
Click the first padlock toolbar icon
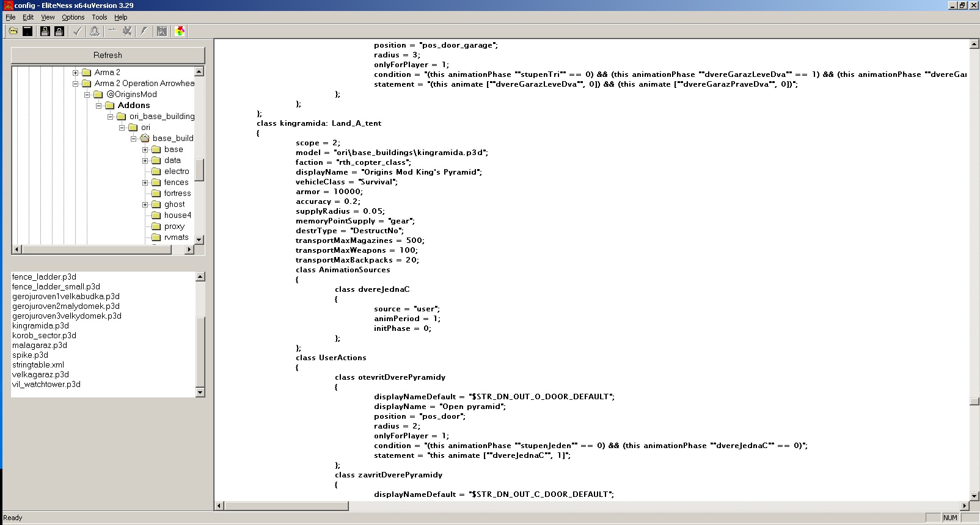(45, 31)
